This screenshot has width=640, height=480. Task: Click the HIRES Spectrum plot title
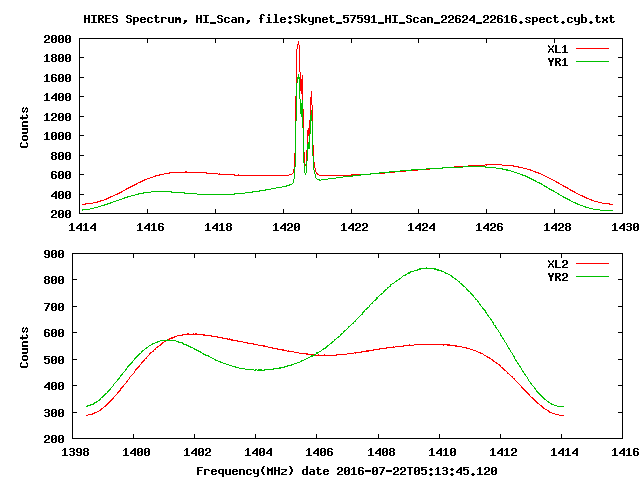(x=349, y=19)
